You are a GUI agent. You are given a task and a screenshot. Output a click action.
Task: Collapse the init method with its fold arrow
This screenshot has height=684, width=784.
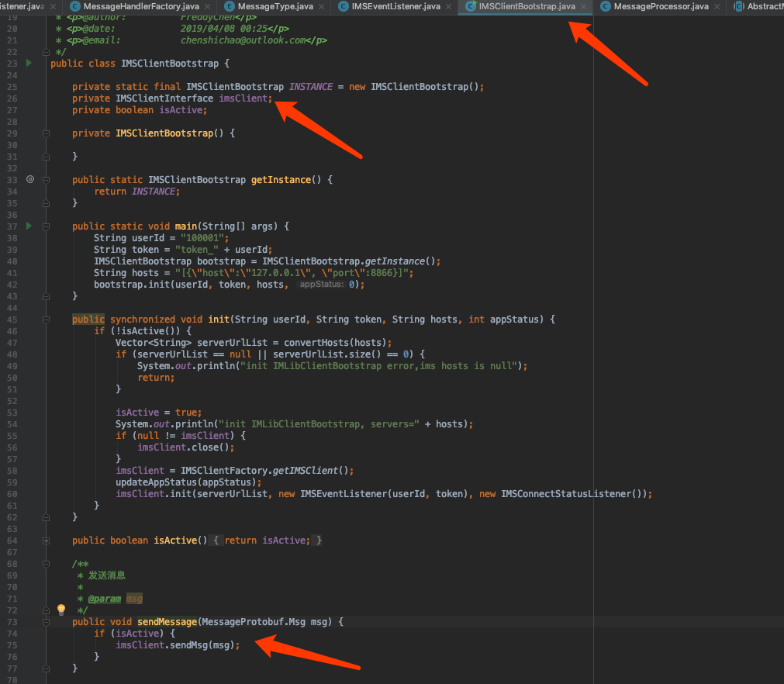click(x=47, y=319)
